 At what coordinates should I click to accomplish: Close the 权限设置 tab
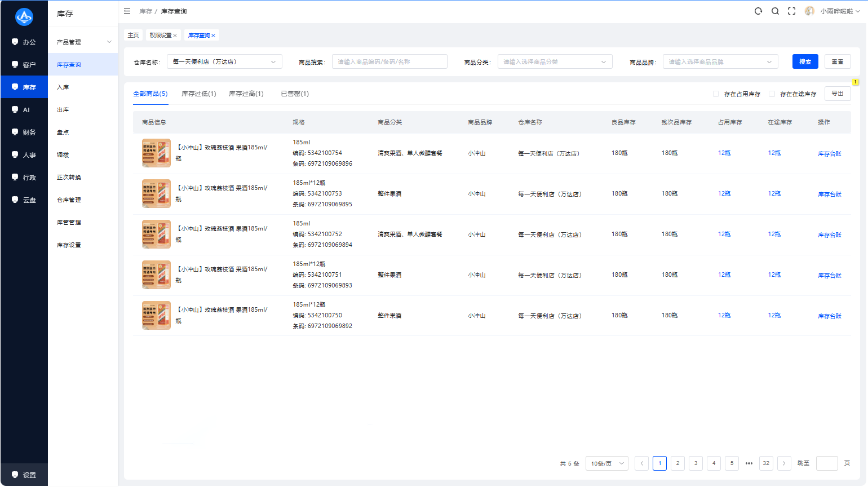click(x=175, y=36)
